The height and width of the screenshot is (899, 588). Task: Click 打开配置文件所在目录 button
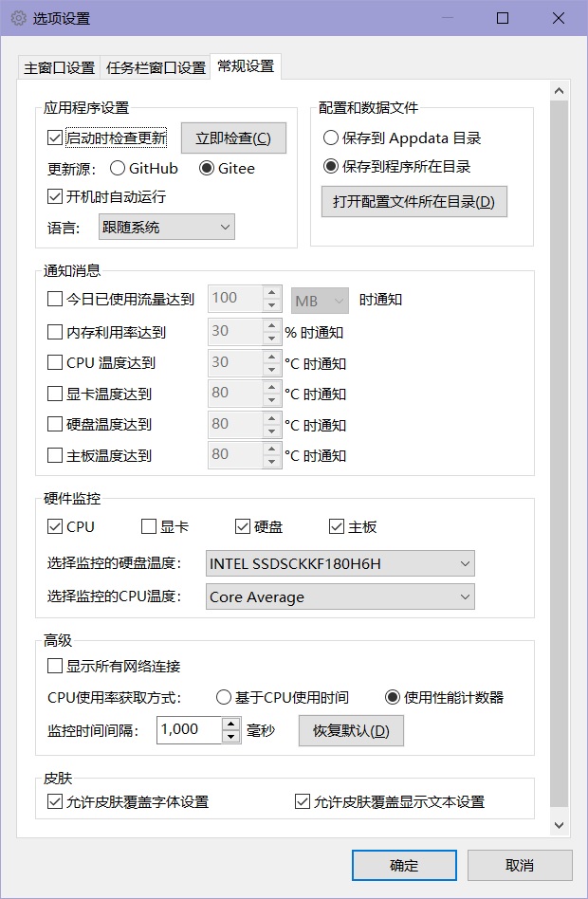(x=413, y=202)
